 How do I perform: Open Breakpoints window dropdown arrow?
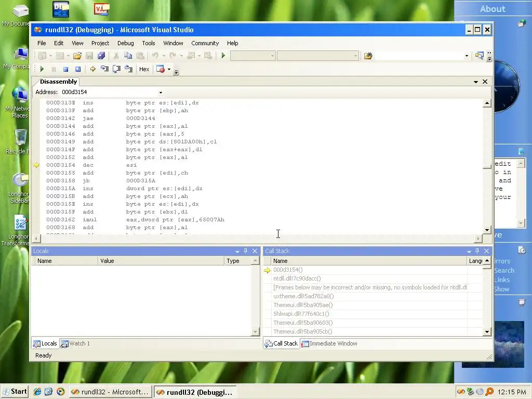[169, 69]
